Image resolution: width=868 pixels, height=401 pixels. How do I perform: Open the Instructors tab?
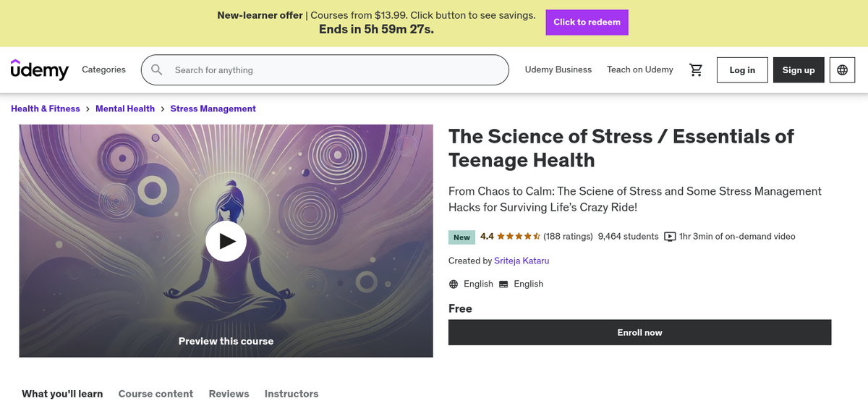[292, 394]
